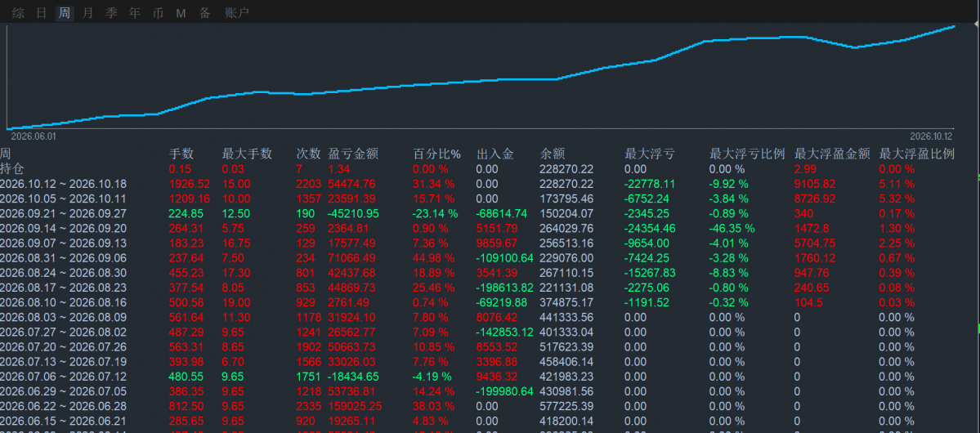The width and height of the screenshot is (980, 433).
Task: Switch to the 综 summary tab
Action: click(x=18, y=13)
